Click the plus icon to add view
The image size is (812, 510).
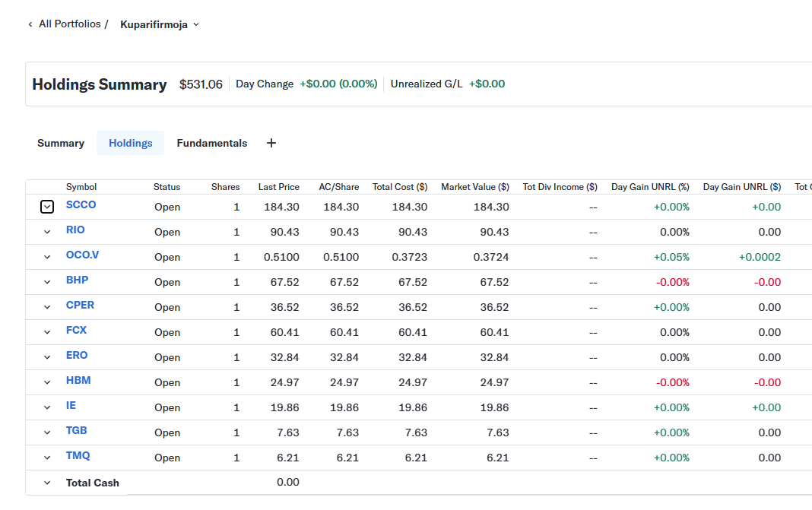[x=271, y=143]
